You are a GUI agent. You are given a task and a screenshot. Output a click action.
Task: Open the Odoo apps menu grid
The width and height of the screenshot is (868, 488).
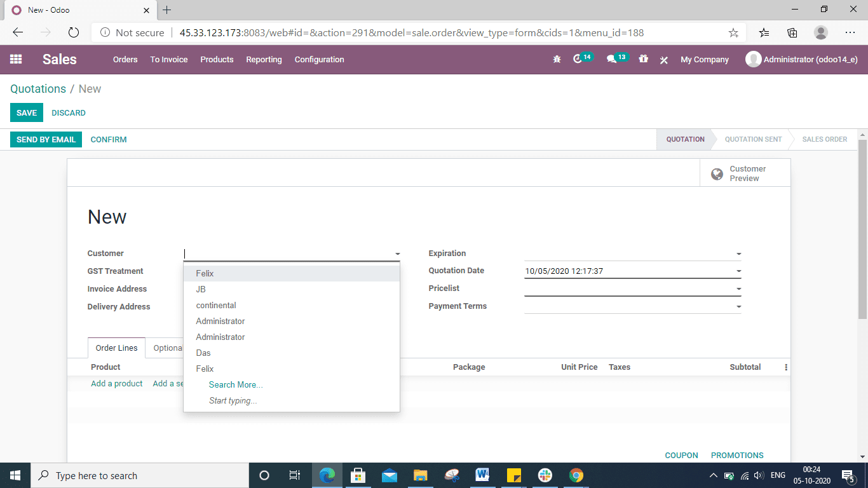point(16,59)
